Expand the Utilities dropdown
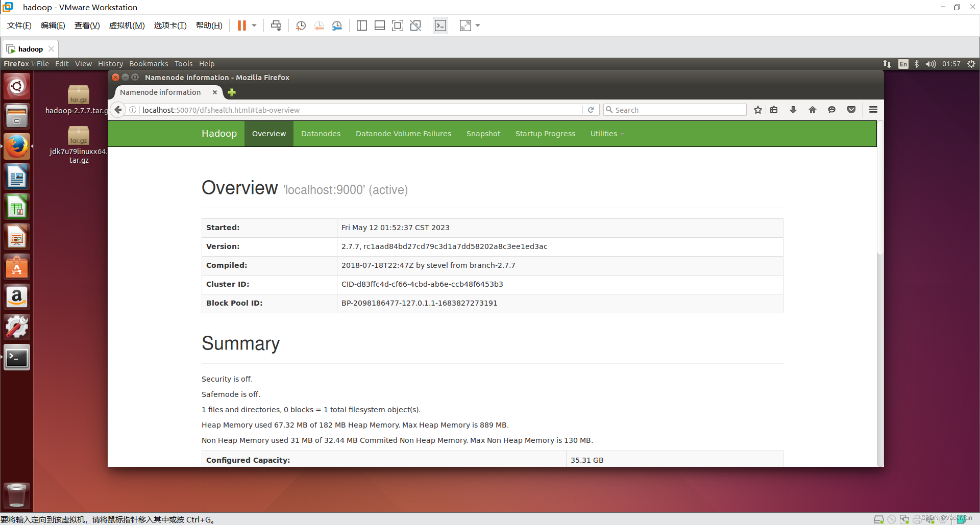The image size is (980, 525). 607,134
